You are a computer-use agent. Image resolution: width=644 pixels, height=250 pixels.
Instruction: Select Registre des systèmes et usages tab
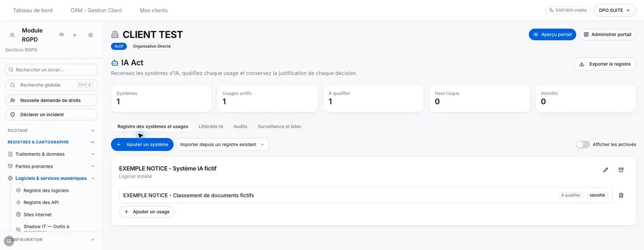153,126
